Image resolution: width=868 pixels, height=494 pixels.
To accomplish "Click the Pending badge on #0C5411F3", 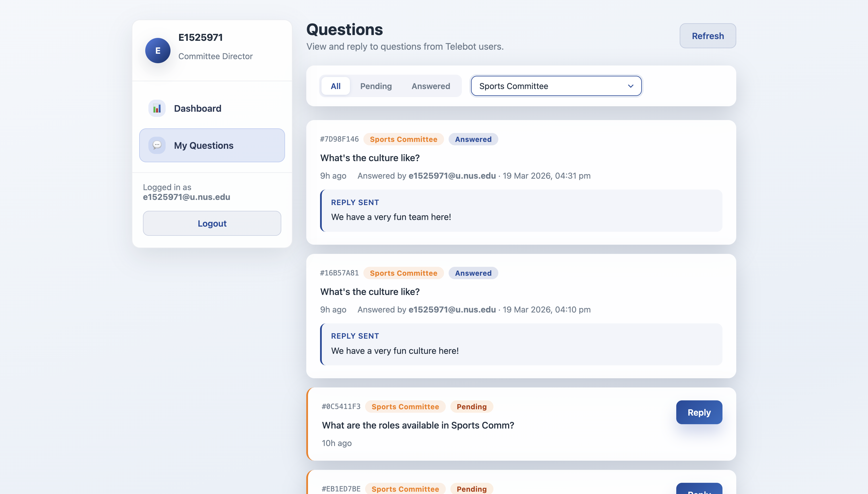I will [471, 406].
